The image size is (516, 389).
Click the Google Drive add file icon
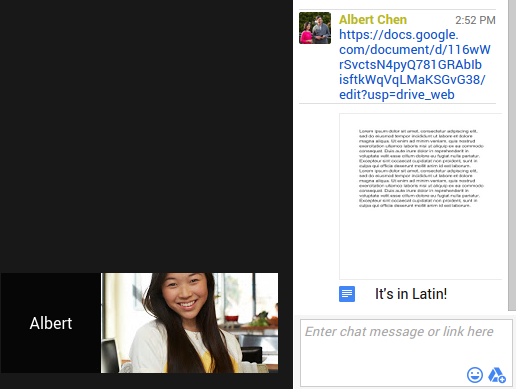point(497,375)
